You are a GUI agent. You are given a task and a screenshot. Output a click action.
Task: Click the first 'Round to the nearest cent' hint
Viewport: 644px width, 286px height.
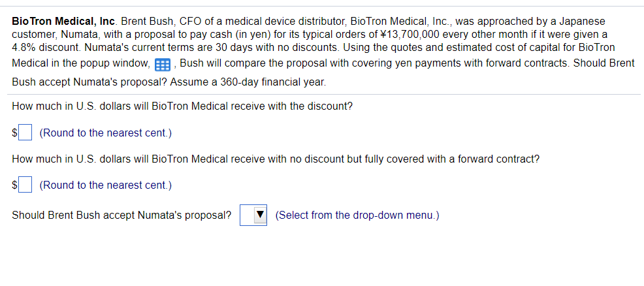coord(106,133)
